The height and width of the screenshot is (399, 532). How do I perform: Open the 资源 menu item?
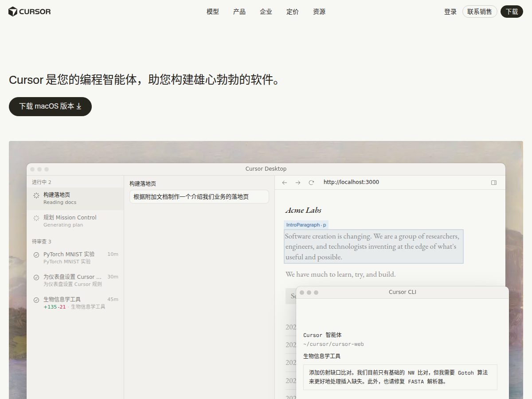(x=319, y=12)
